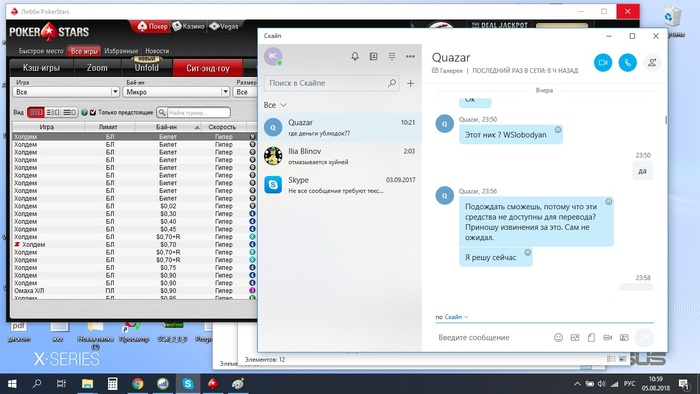The width and height of the screenshot is (700, 394).
Task: Open the BC profile avatar in Skype
Action: 273,56
